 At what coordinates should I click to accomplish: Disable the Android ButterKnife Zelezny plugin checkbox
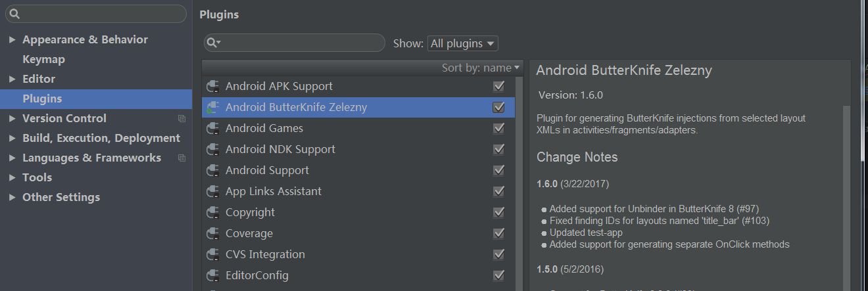498,107
